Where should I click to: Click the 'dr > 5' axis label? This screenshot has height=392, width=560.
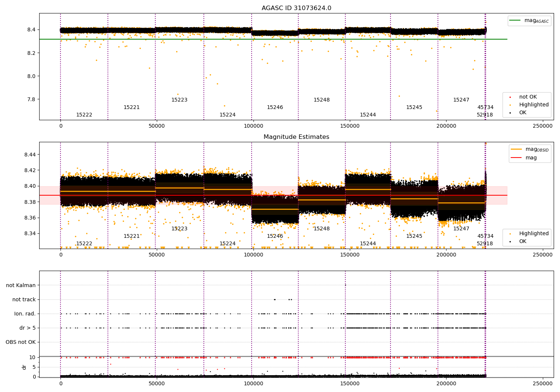[28, 328]
